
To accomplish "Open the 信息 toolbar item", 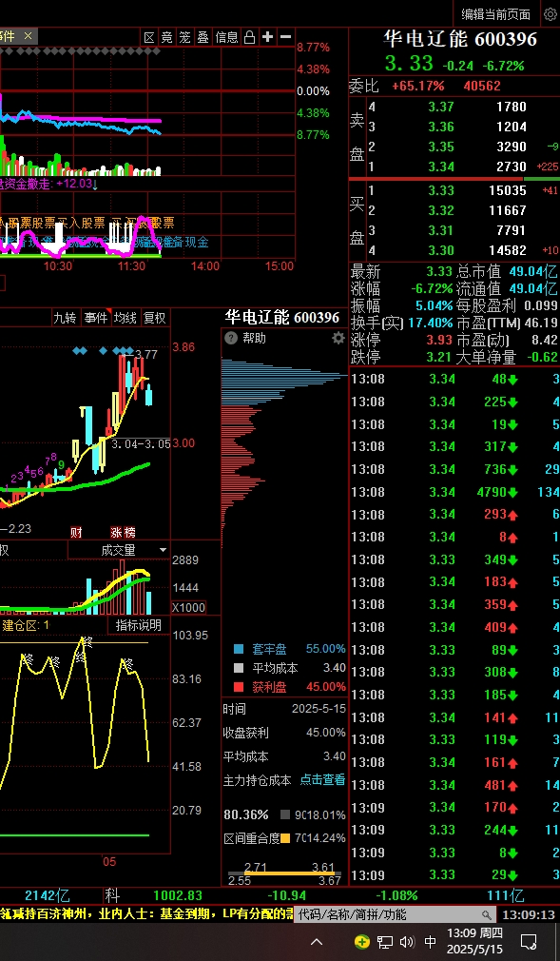I will [x=226, y=37].
